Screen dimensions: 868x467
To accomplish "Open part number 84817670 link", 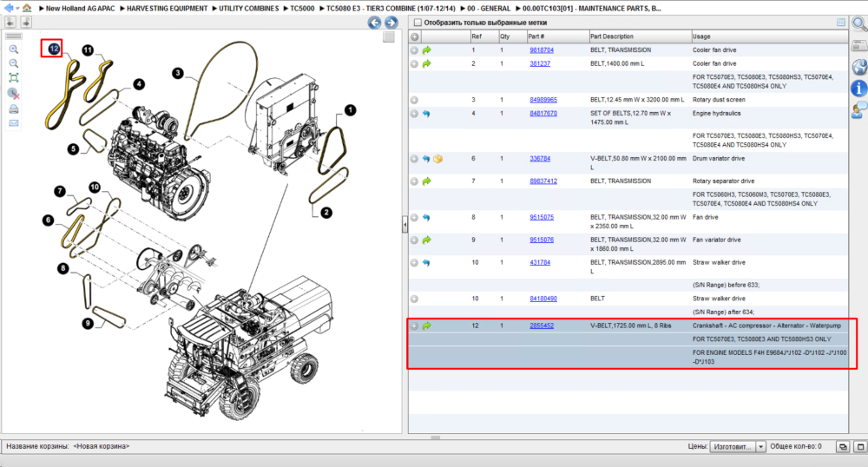I will pos(543,114).
